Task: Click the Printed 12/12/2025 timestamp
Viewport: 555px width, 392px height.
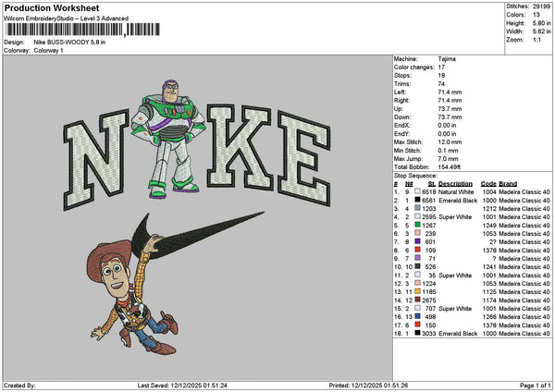Action: point(368,386)
